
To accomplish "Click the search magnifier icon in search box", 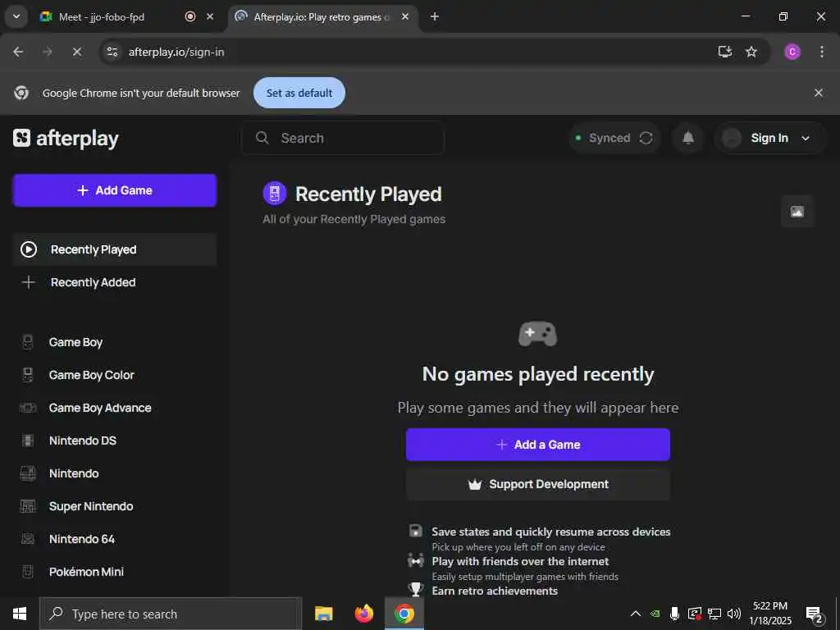I will [x=262, y=138].
